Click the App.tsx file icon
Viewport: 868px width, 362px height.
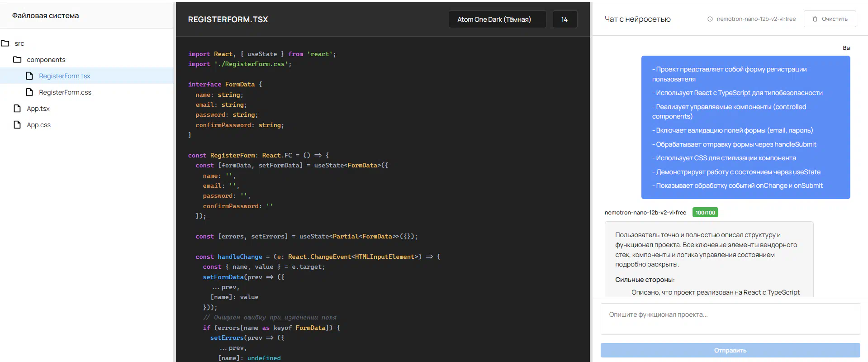[17, 109]
